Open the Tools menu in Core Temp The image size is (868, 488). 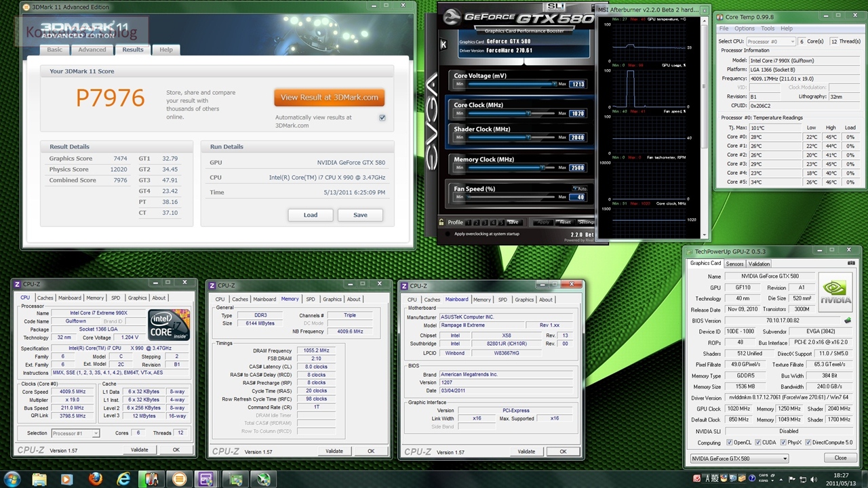click(x=768, y=28)
